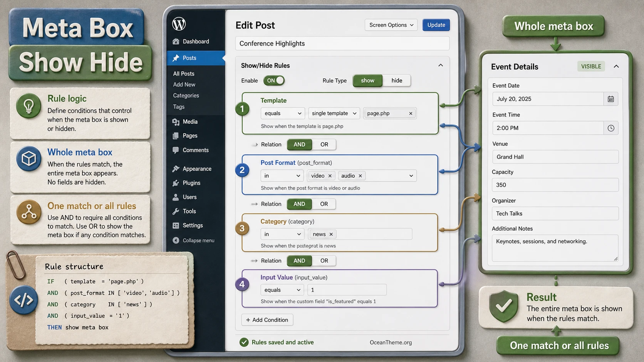Open Input Value equals operator dropdown

coord(282,290)
